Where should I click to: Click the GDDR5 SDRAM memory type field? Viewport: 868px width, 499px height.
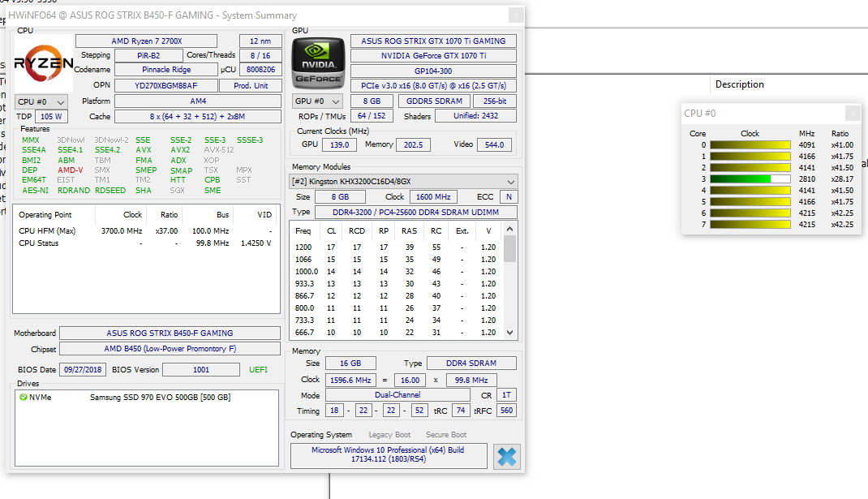434,101
